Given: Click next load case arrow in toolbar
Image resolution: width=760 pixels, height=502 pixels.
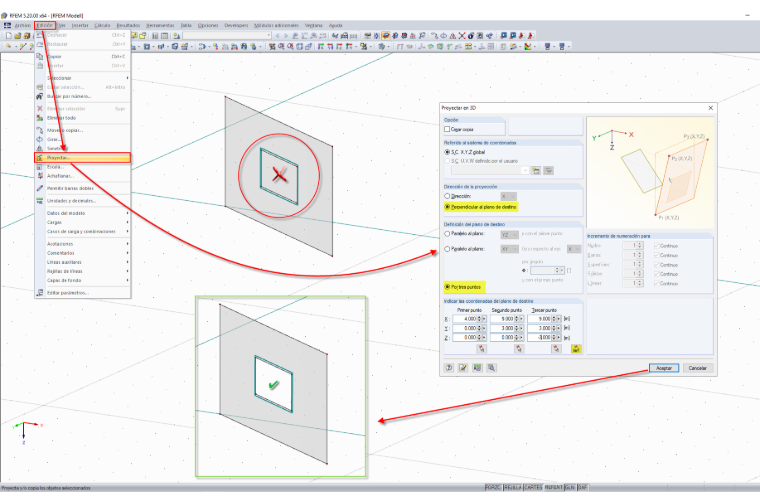Looking at the screenshot, I should click(x=285, y=35).
